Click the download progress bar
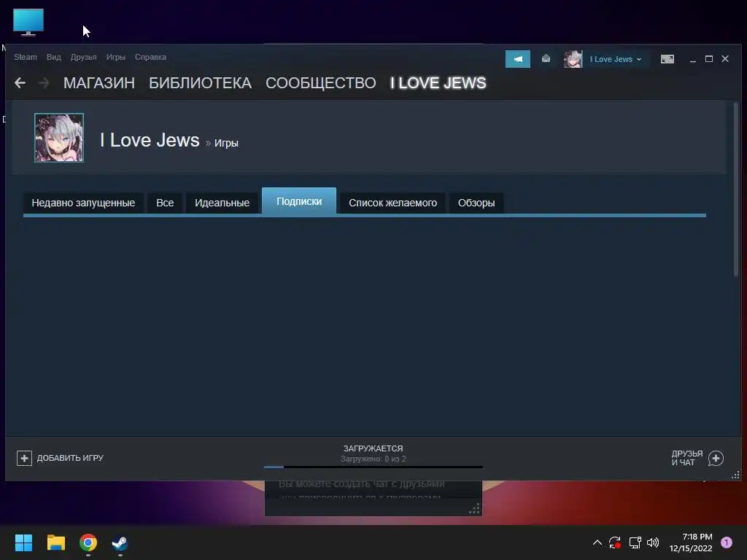The height and width of the screenshot is (560, 747). pyautogui.click(x=373, y=467)
